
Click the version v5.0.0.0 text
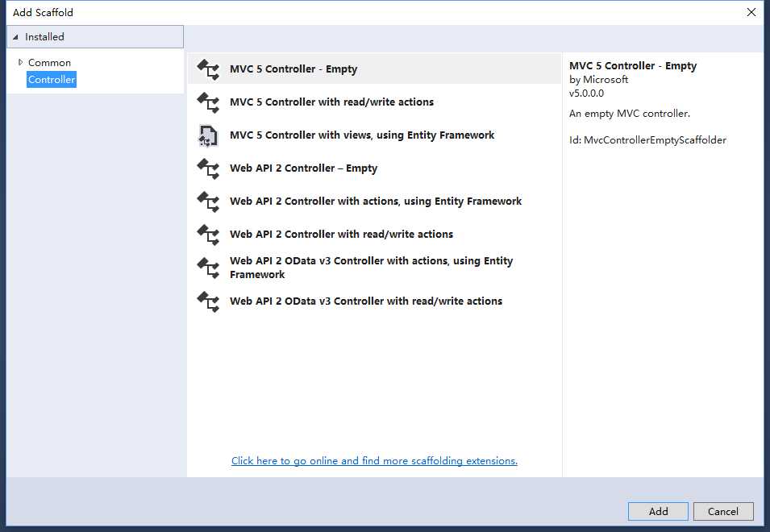(x=586, y=94)
